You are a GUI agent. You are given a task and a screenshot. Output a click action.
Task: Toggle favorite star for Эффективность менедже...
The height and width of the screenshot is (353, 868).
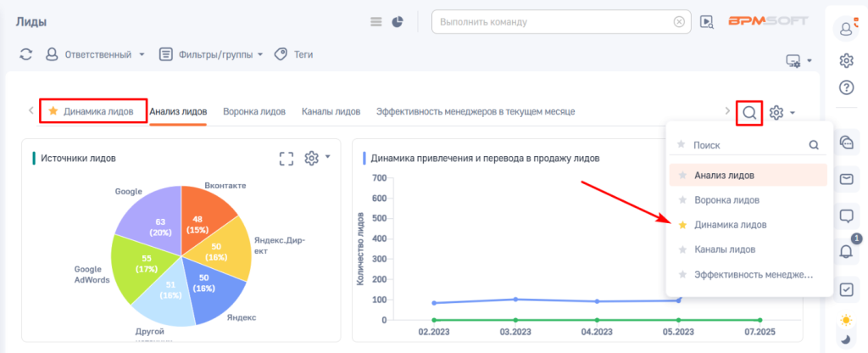(682, 274)
